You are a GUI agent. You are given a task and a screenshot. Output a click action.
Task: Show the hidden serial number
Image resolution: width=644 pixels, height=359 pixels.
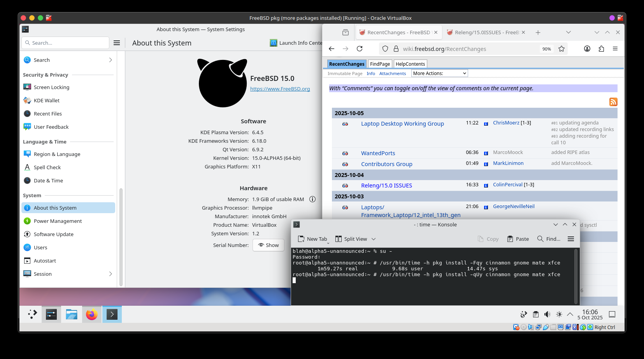click(x=268, y=245)
